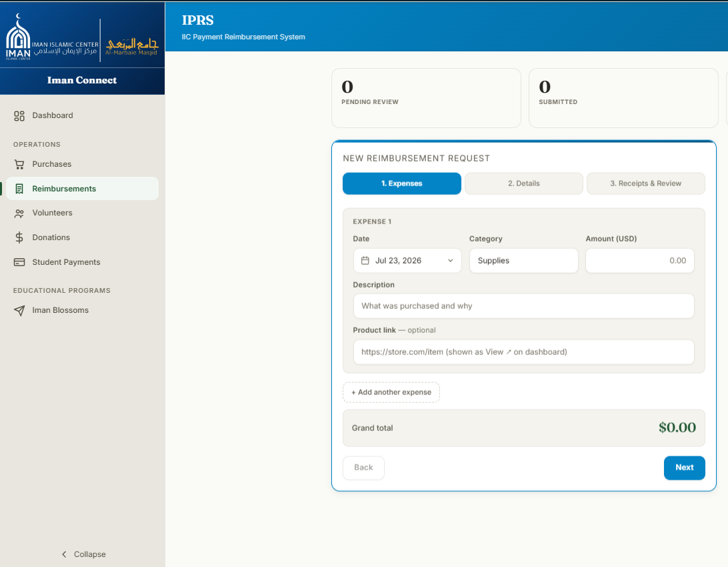Click the Iman Islamic Center logo
Screen dimensions: 728x567
(x=52, y=37)
